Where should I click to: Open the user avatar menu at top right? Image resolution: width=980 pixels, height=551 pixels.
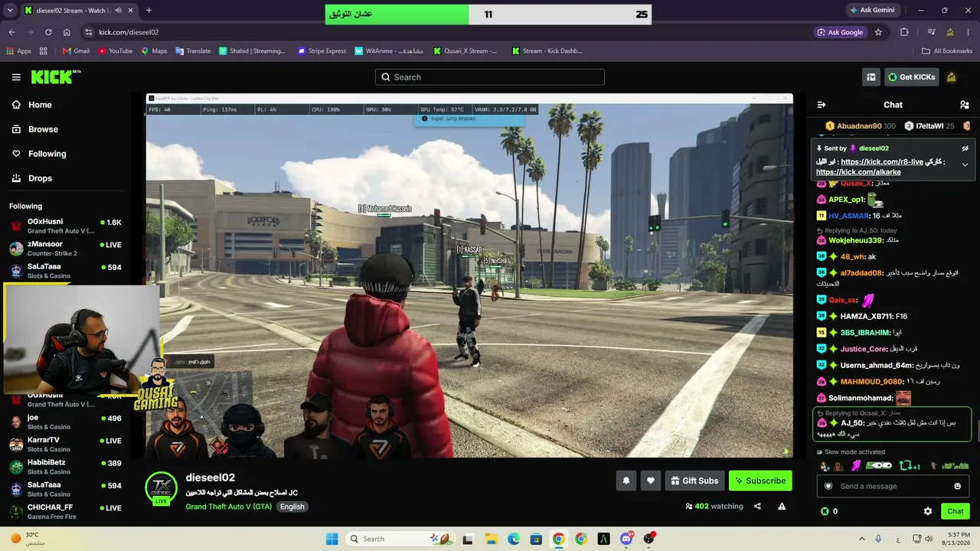pyautogui.click(x=952, y=77)
